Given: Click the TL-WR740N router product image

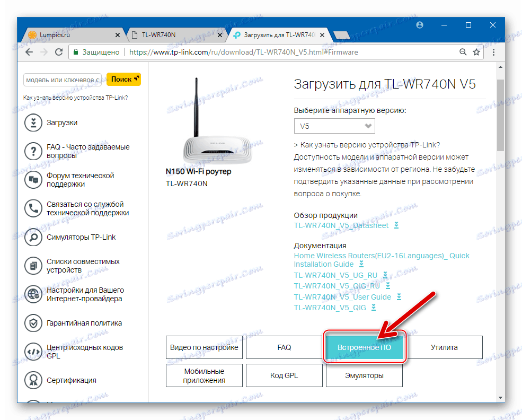Looking at the screenshot, I should click(217, 120).
